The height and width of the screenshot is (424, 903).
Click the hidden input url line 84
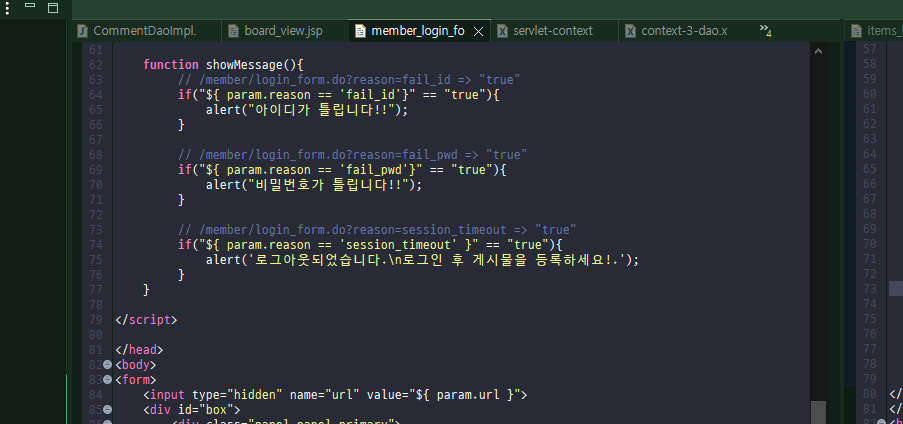point(335,395)
